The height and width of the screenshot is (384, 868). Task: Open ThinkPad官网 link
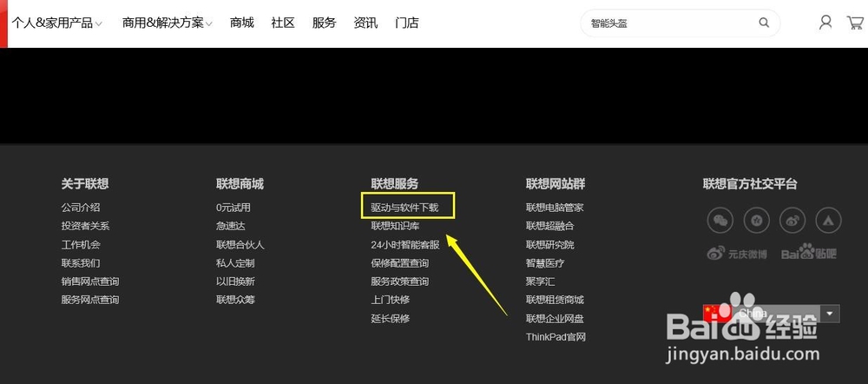(556, 337)
